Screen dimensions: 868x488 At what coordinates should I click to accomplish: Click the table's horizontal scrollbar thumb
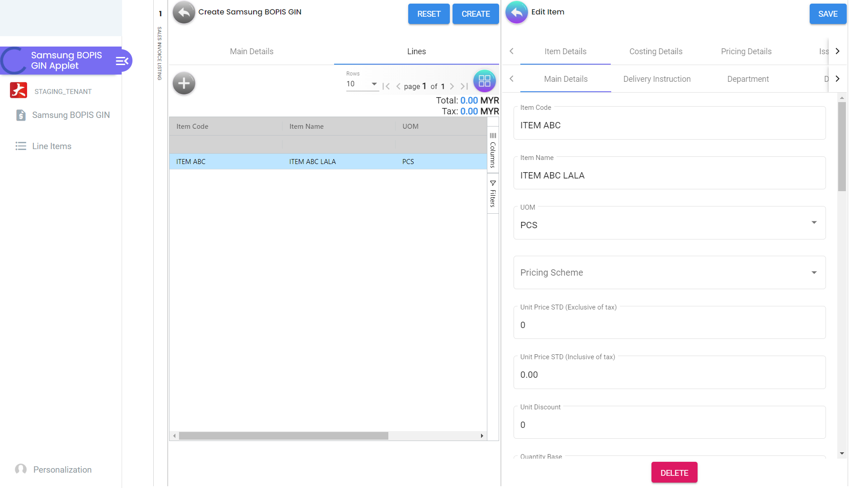[283, 436]
